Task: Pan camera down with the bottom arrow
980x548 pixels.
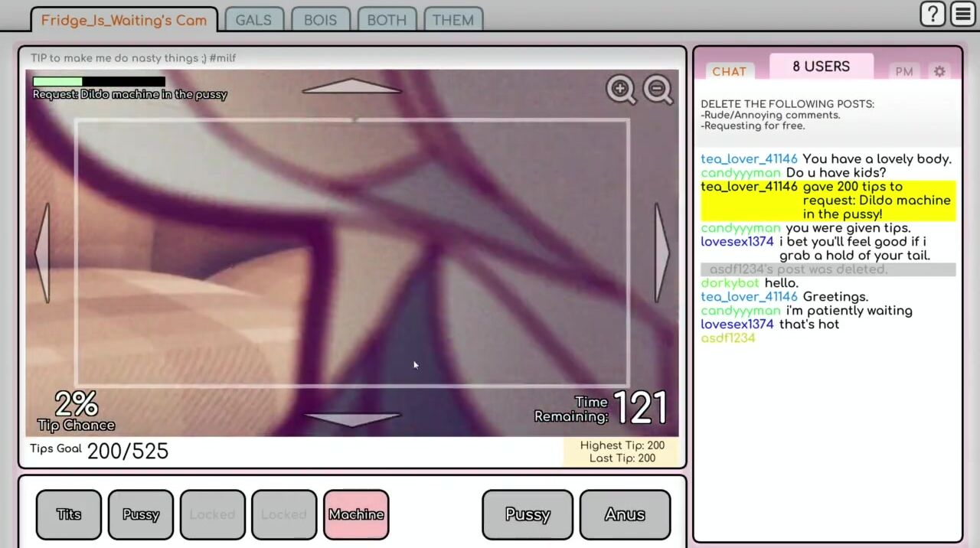Action: pyautogui.click(x=351, y=419)
